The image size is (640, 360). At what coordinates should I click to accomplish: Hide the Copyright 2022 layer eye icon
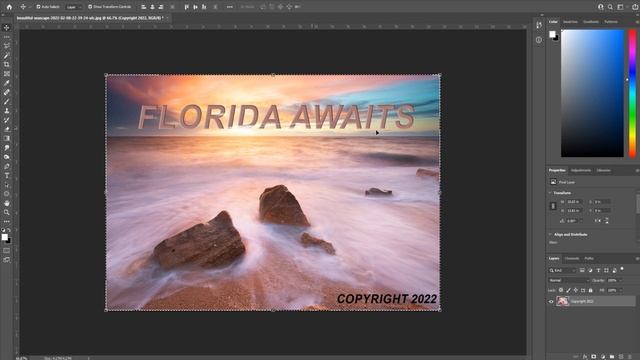(x=551, y=302)
